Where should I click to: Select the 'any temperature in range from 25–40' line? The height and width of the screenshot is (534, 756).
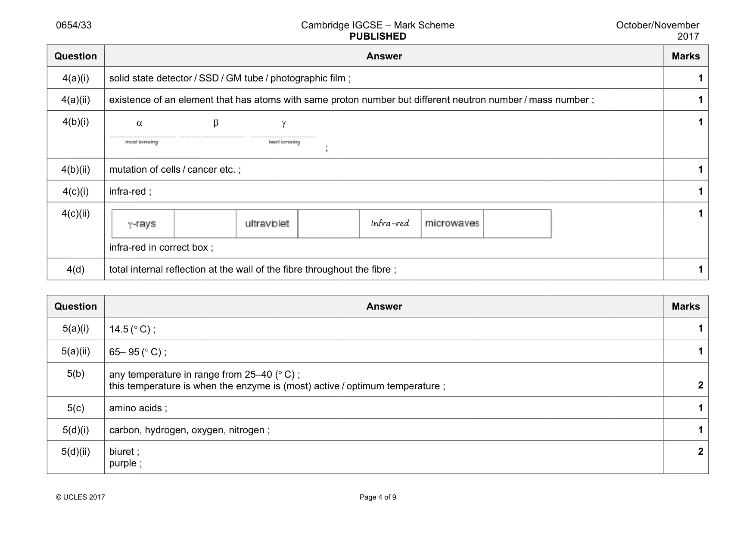[205, 374]
